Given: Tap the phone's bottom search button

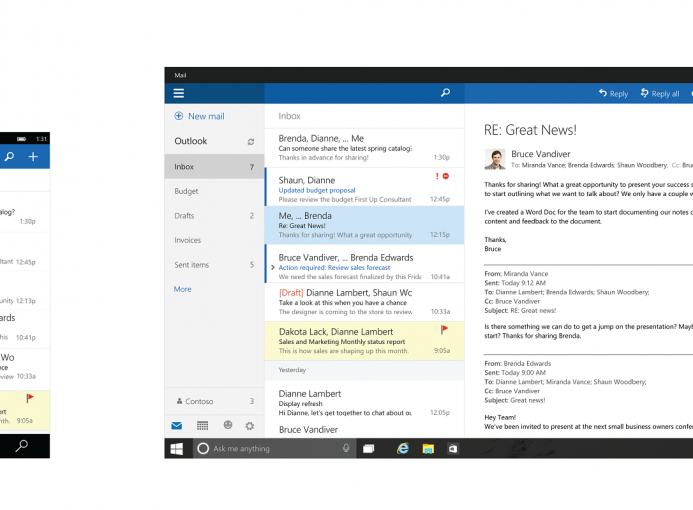Looking at the screenshot, I should coord(21,446).
